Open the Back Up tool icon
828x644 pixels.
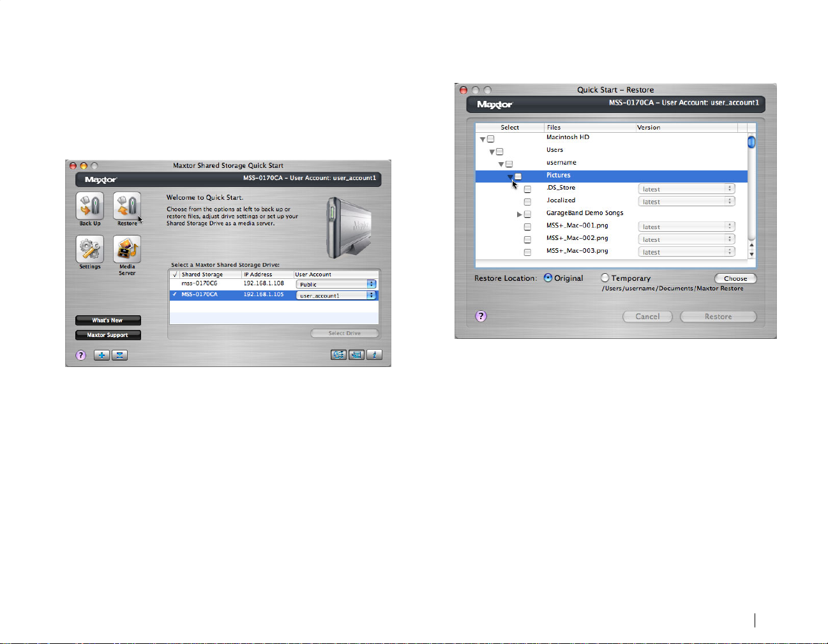[90, 206]
